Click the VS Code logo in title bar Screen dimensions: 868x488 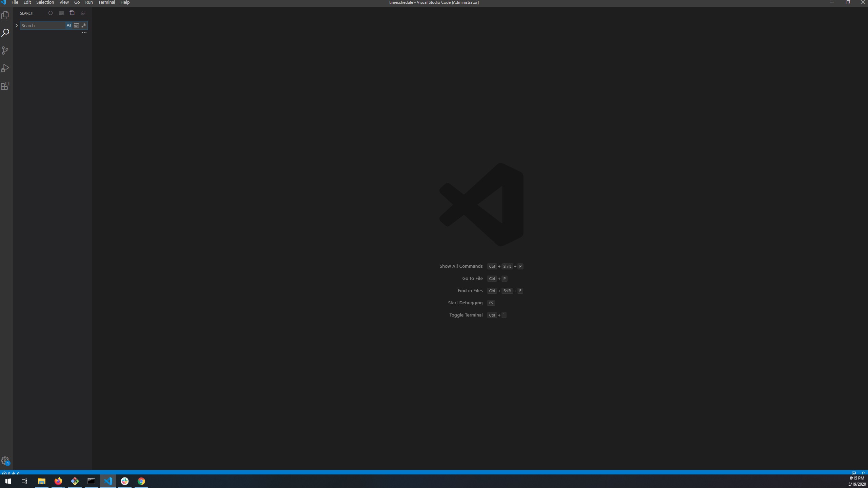tap(3, 2)
